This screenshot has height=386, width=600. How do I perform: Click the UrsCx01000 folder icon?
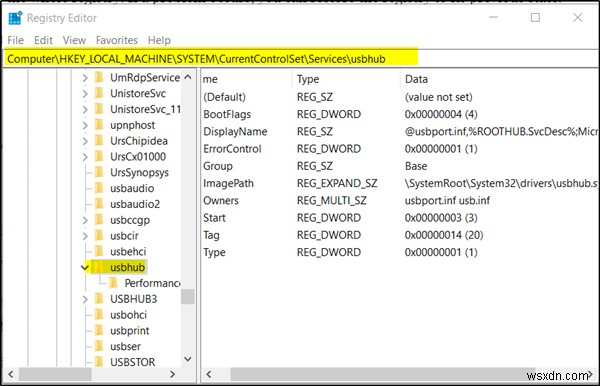(99, 156)
